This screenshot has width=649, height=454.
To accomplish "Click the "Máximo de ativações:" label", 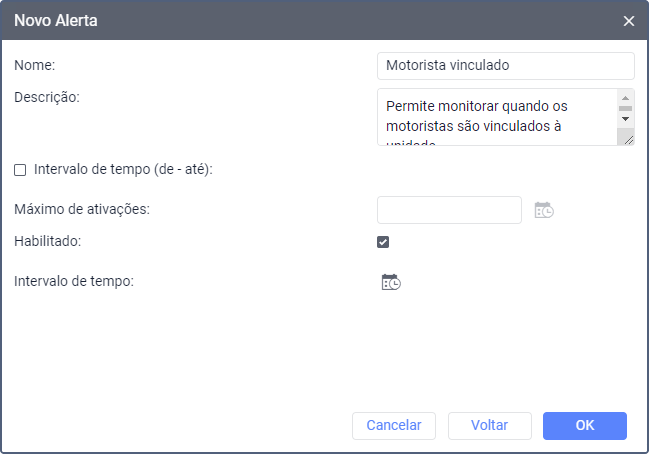I will click(x=81, y=209).
